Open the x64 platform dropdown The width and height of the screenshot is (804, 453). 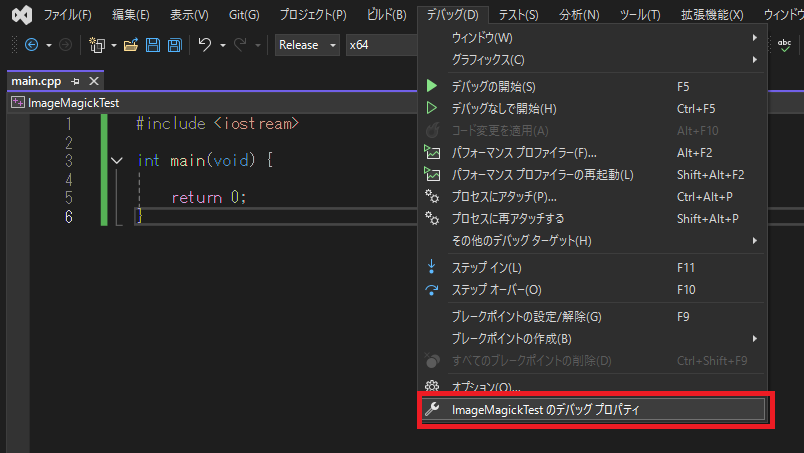[380, 45]
